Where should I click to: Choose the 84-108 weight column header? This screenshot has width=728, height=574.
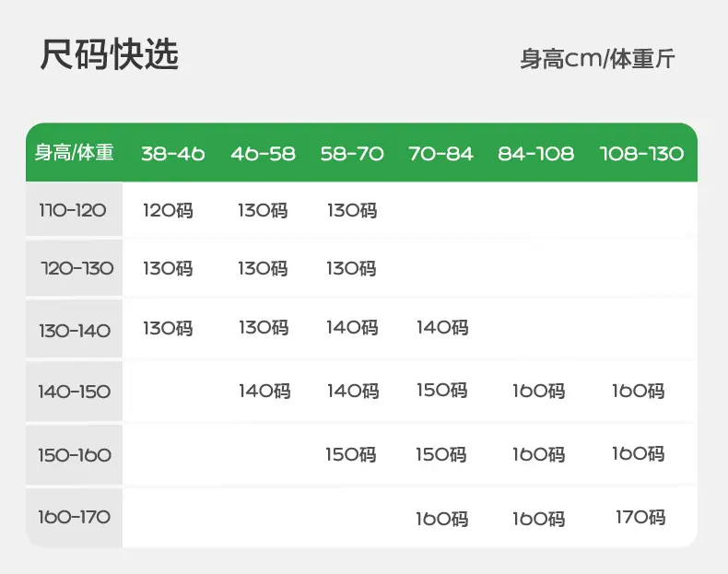tap(535, 154)
